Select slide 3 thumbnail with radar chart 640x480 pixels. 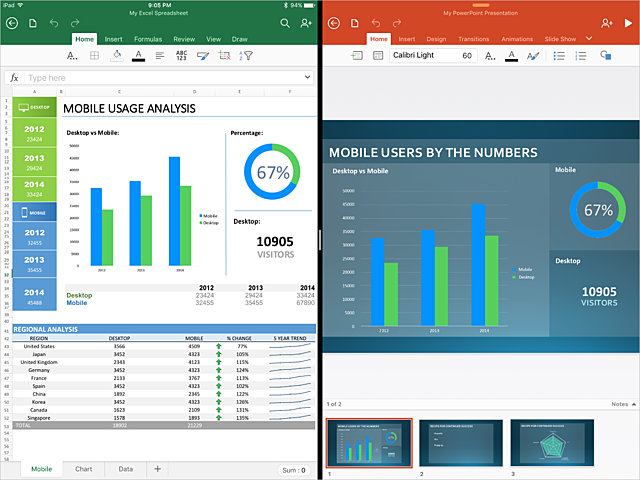pos(552,443)
